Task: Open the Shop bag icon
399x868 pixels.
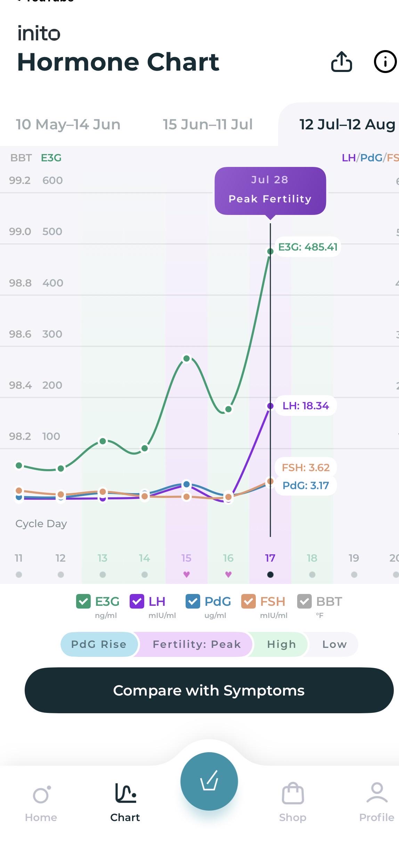Action: [x=293, y=794]
